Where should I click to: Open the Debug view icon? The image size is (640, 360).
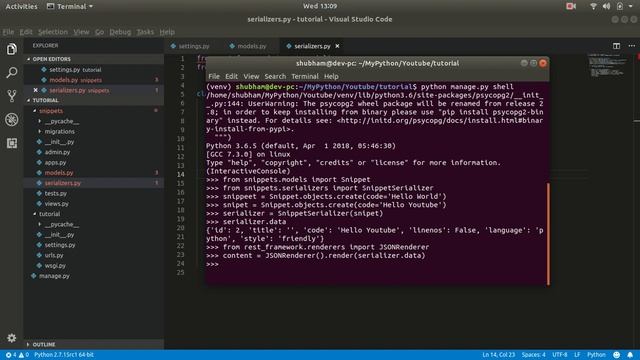coord(11,120)
